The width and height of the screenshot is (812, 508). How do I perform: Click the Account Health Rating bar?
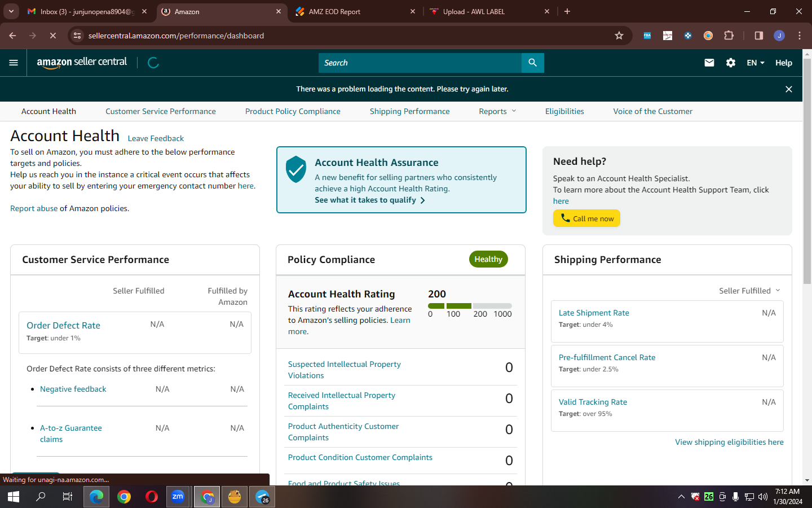470,306
